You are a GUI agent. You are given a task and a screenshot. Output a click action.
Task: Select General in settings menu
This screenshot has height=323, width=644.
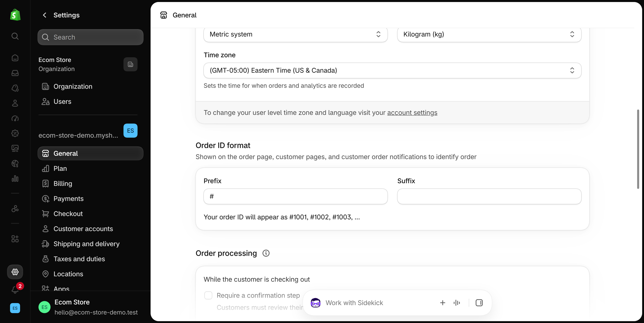[x=91, y=153]
